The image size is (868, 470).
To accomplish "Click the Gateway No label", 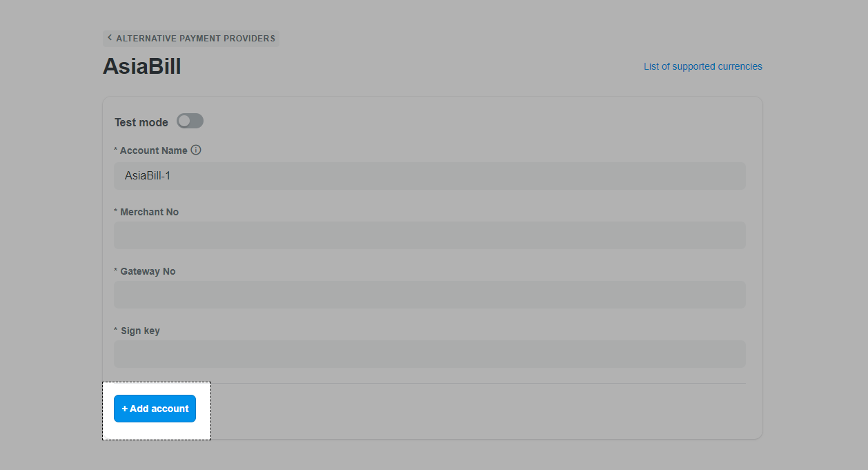I will coord(148,271).
